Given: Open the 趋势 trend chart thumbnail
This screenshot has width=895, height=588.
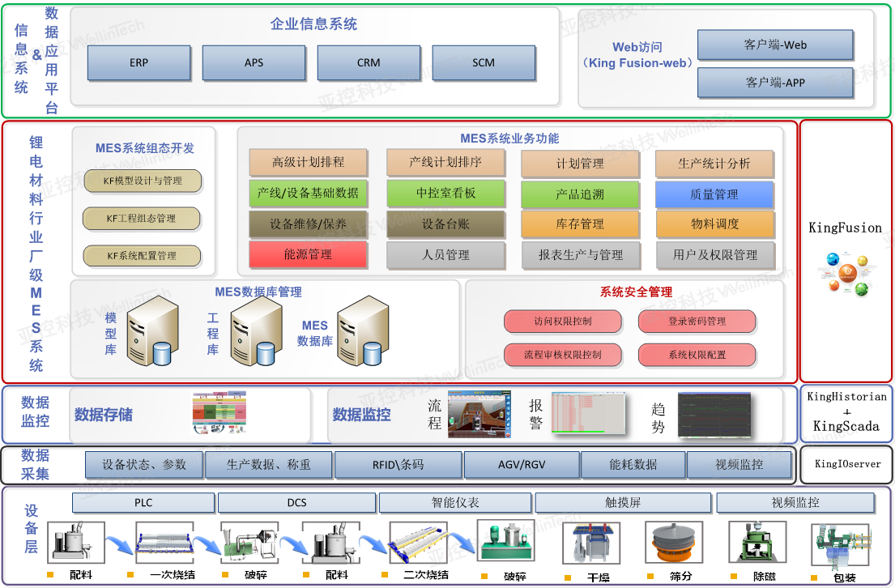Looking at the screenshot, I should [x=714, y=415].
